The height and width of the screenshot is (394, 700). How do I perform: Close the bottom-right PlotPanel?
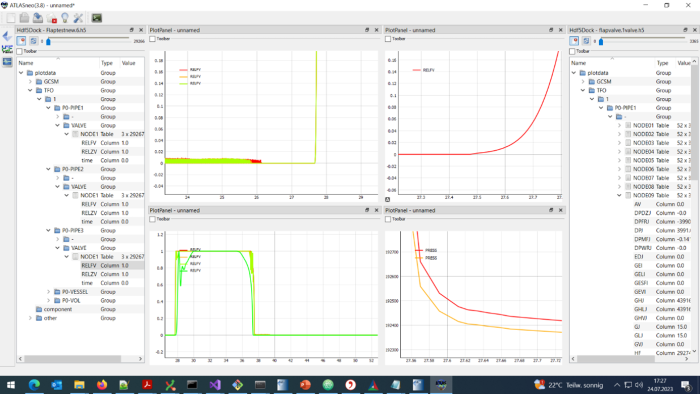561,210
